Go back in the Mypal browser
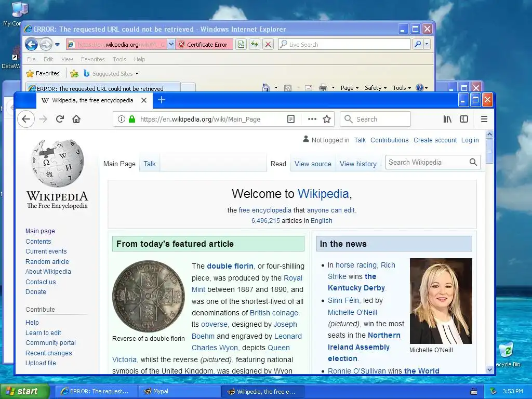 tap(26, 119)
